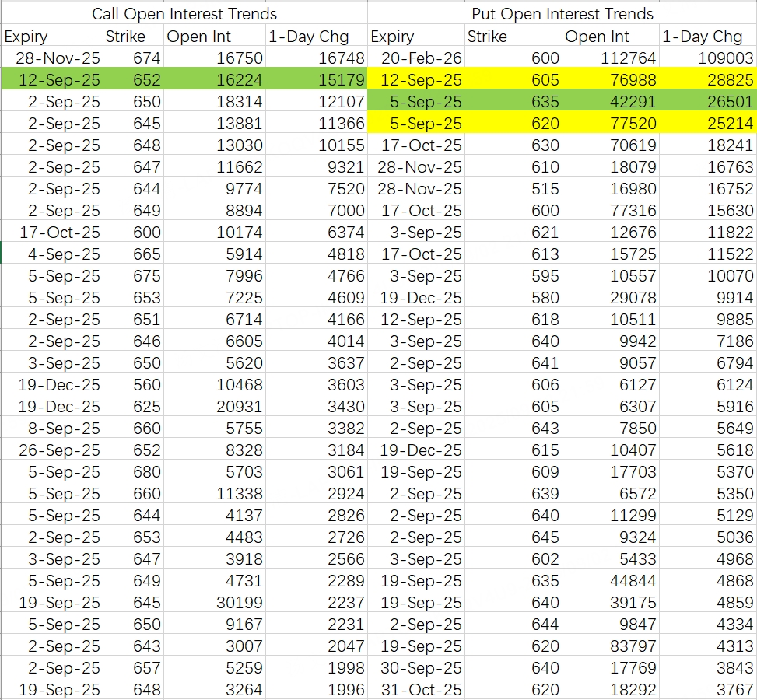Viewport: 757px width, 700px height.
Task: Click the call-side 'Strike' column header
Action: tap(133, 37)
